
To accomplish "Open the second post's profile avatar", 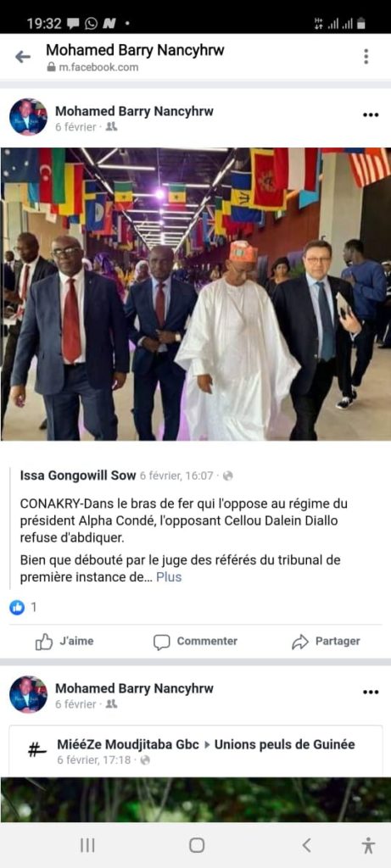I will coord(28,694).
